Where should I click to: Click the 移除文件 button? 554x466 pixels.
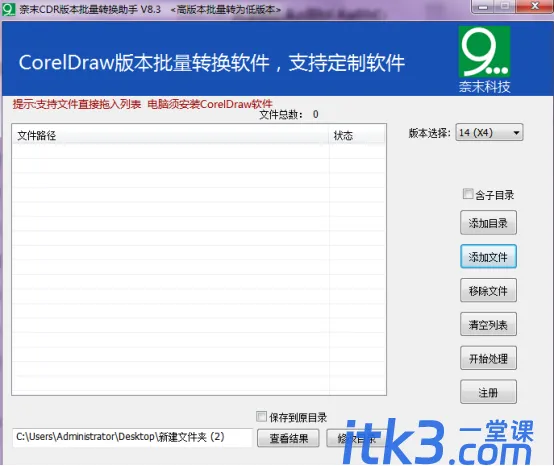coord(488,290)
